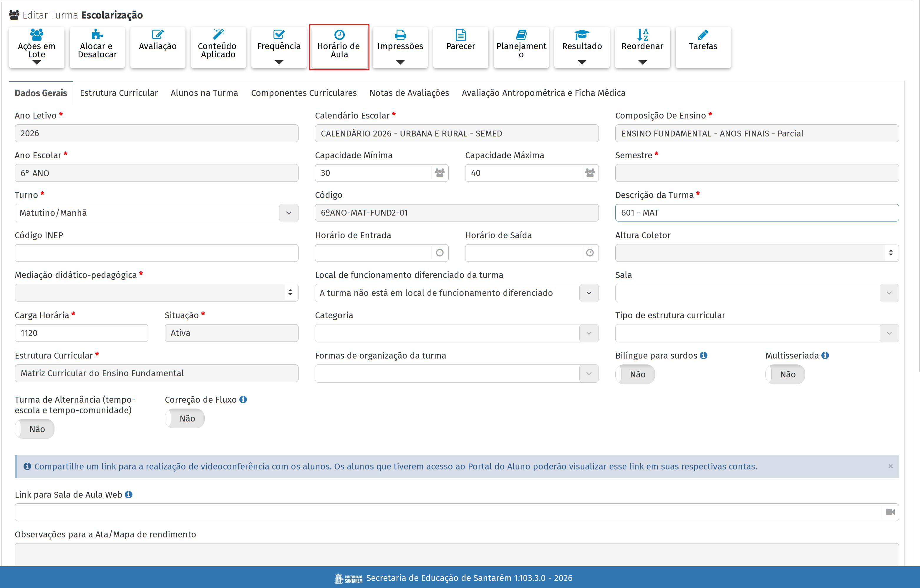Viewport: 920px width, 588px height.
Task: Click info icon beside Correção de Fluxo
Action: click(x=243, y=399)
